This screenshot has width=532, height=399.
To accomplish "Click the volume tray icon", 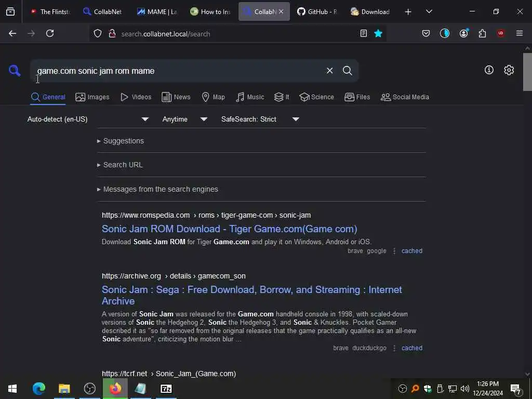I will click(x=465, y=389).
